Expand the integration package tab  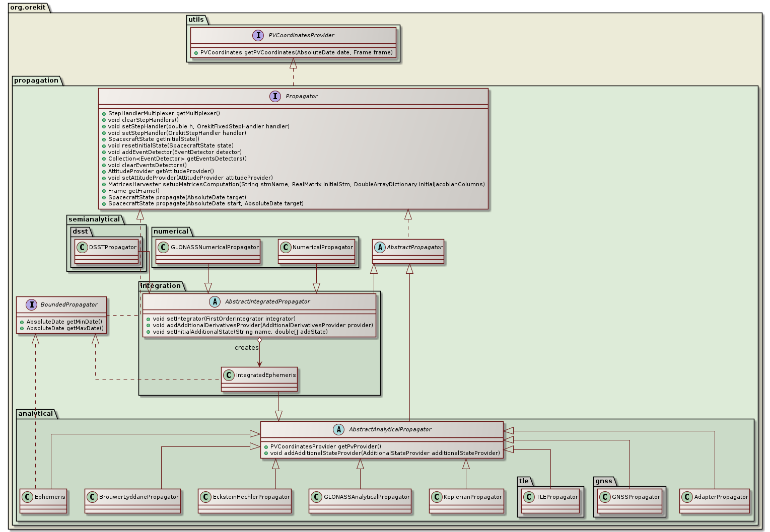(x=159, y=285)
